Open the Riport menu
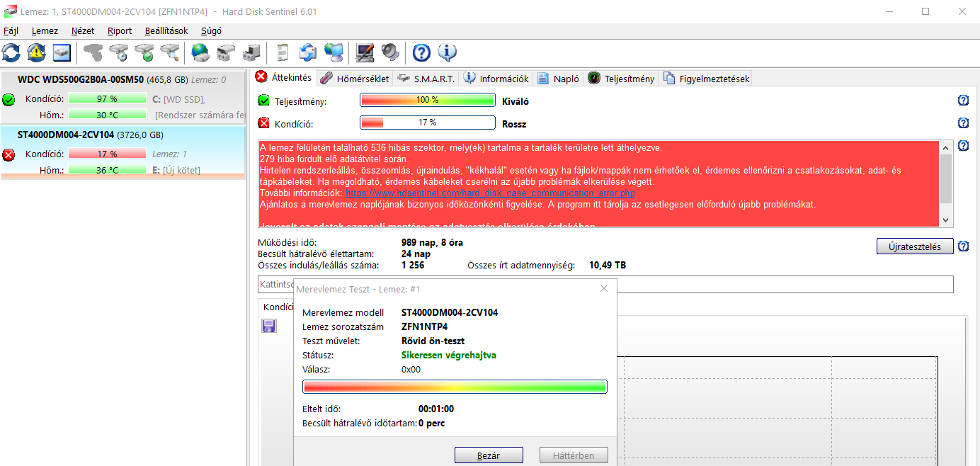This screenshot has height=466, width=980. pyautogui.click(x=120, y=30)
